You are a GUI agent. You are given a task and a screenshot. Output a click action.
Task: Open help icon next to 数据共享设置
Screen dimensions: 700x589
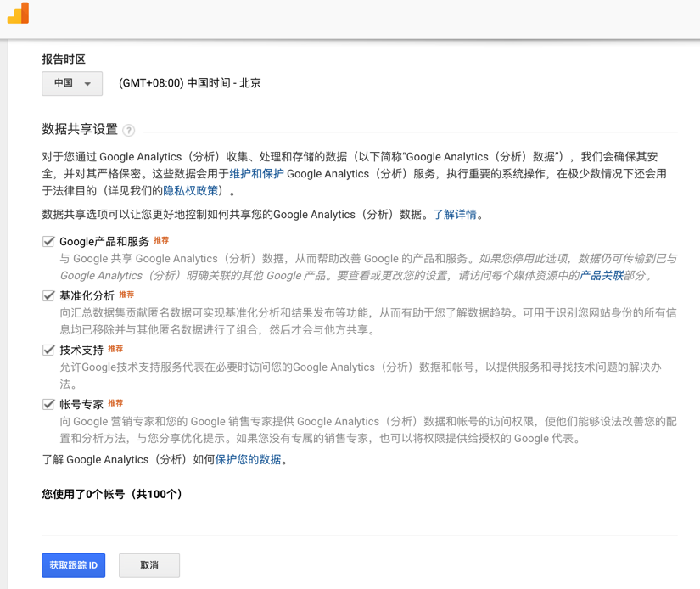click(129, 131)
